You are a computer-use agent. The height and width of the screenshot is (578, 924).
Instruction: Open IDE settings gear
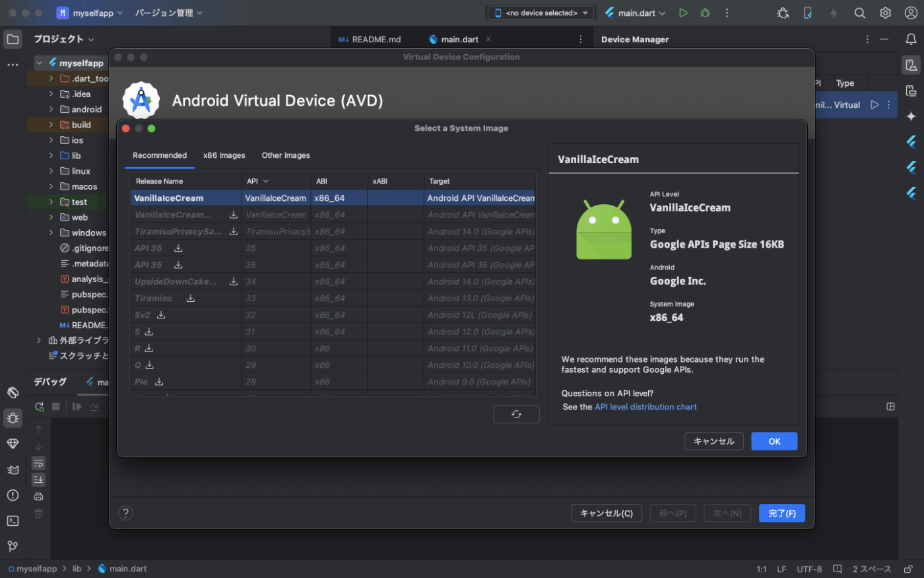tap(885, 13)
